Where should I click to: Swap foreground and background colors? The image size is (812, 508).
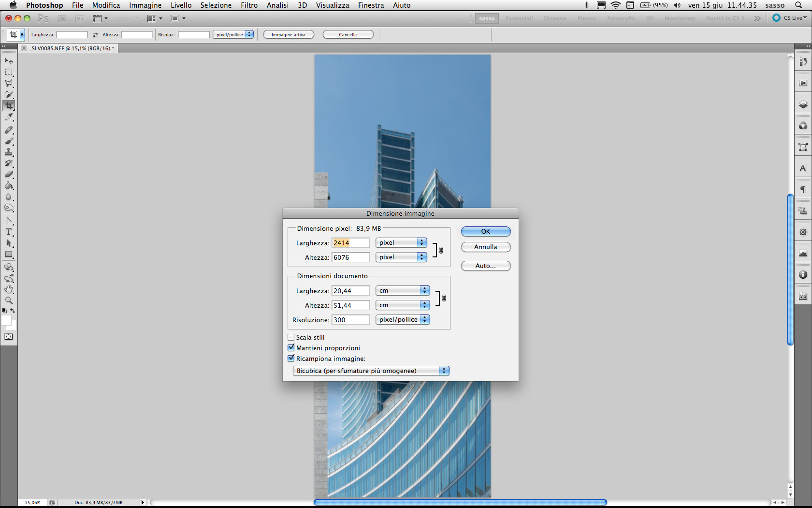point(13,311)
